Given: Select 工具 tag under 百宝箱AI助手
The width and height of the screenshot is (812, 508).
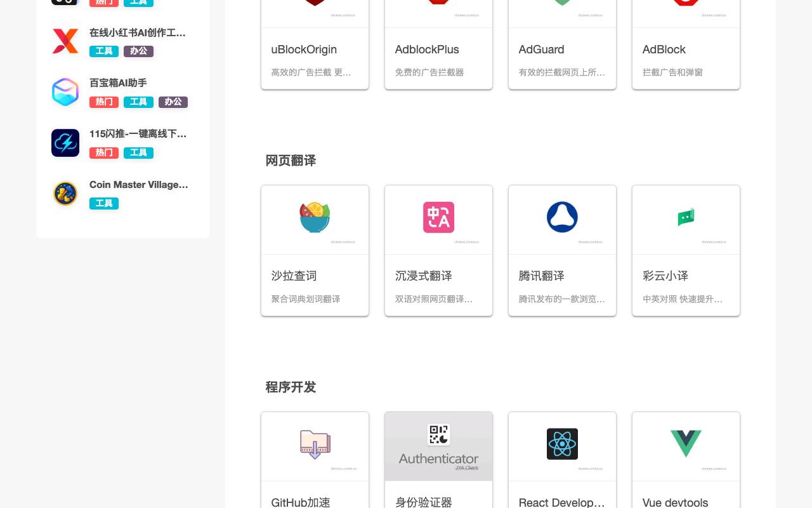Looking at the screenshot, I should point(138,102).
